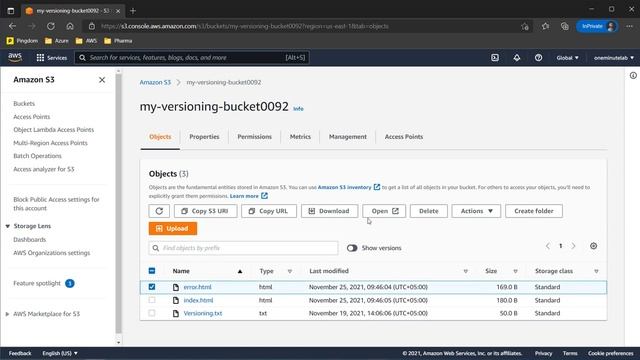
Task: Switch to the Permissions tab
Action: [255, 137]
